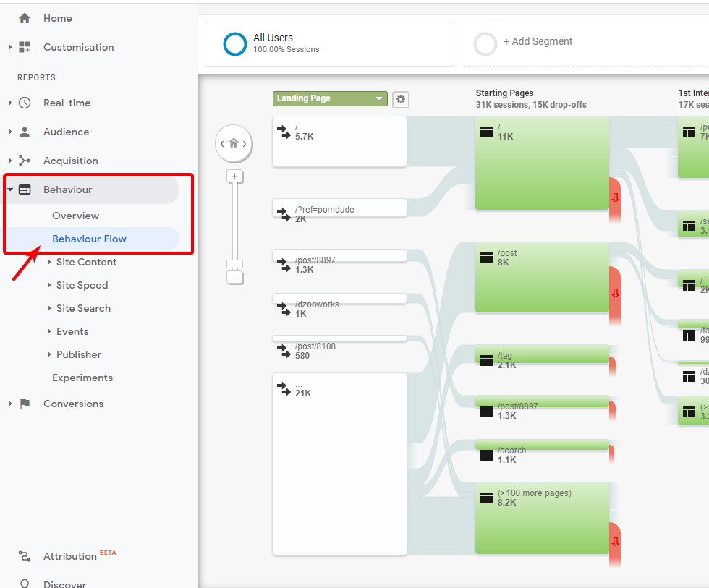Open flow settings gear icon
709x588 pixels.
(x=400, y=99)
